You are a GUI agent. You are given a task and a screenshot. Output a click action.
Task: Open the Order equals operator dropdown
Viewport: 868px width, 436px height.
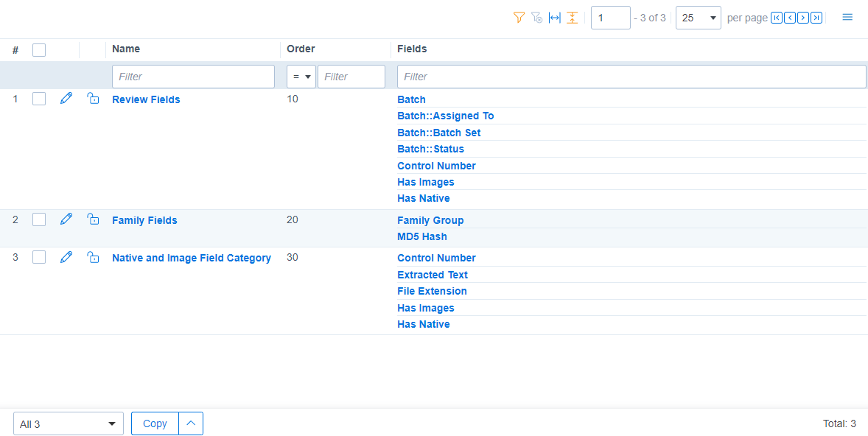click(x=301, y=77)
